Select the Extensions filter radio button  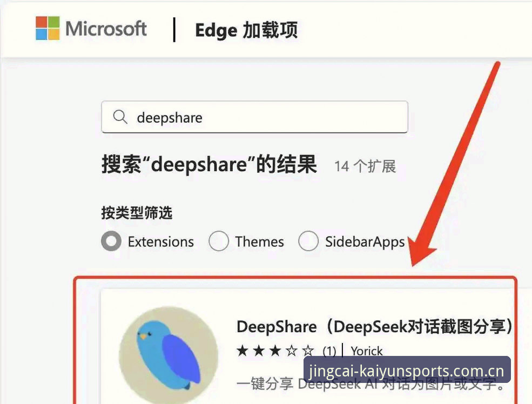click(111, 241)
